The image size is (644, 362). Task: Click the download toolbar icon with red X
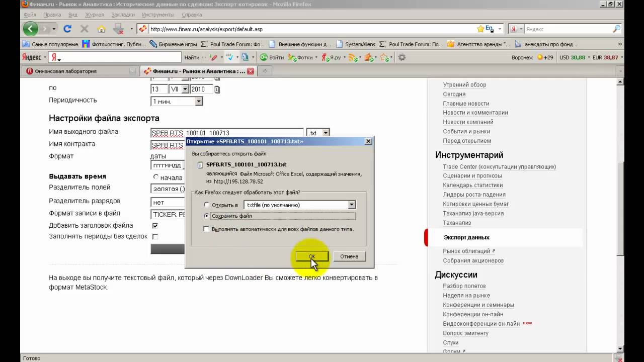[119, 29]
